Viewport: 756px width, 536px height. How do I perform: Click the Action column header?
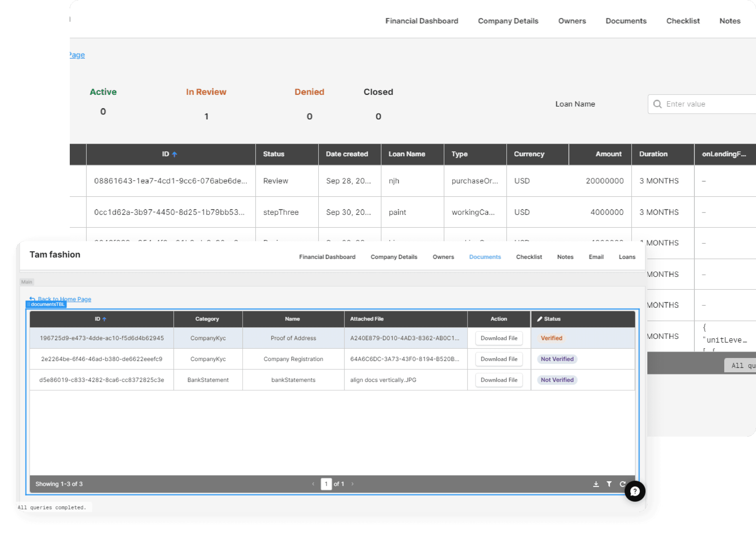click(x=498, y=319)
